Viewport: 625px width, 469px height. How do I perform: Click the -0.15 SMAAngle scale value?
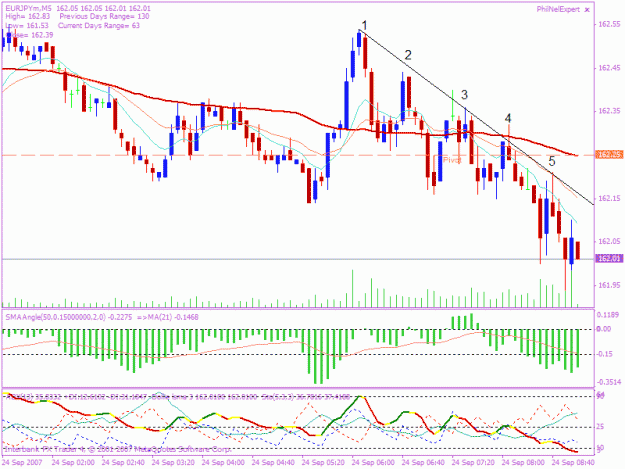coord(605,354)
